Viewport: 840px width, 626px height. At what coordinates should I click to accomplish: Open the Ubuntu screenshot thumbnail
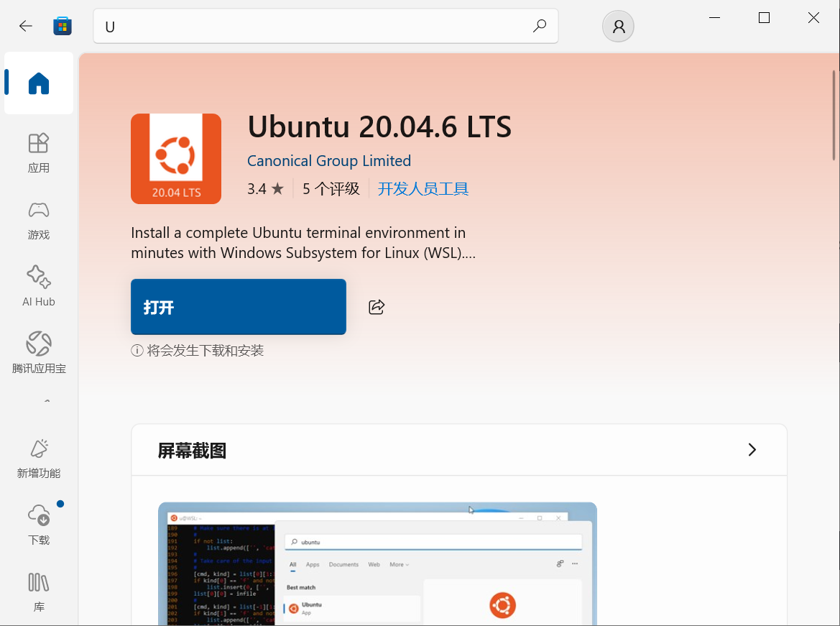[378, 563]
